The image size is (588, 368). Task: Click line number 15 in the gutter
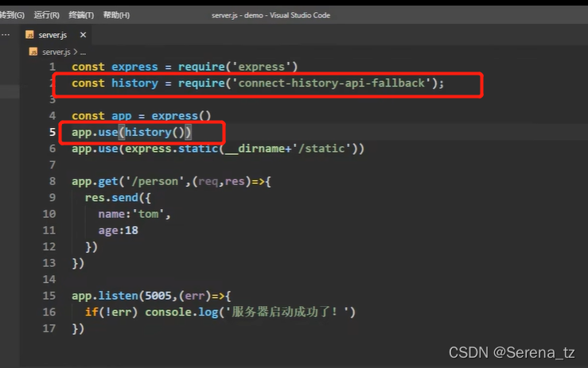49,296
